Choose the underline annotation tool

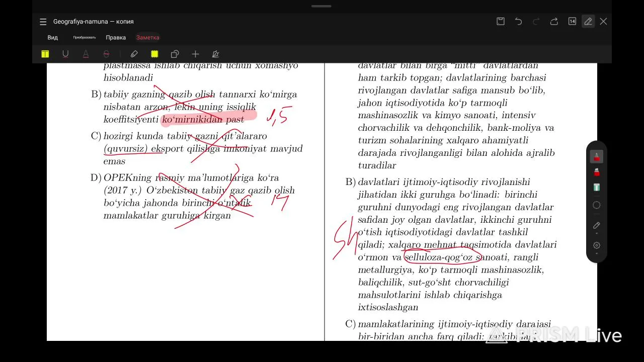click(65, 54)
